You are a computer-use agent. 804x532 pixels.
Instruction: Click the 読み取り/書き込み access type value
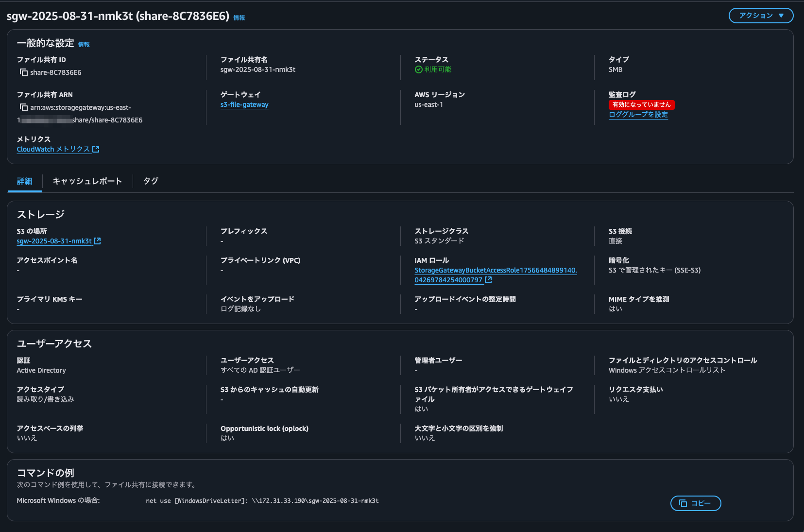46,399
